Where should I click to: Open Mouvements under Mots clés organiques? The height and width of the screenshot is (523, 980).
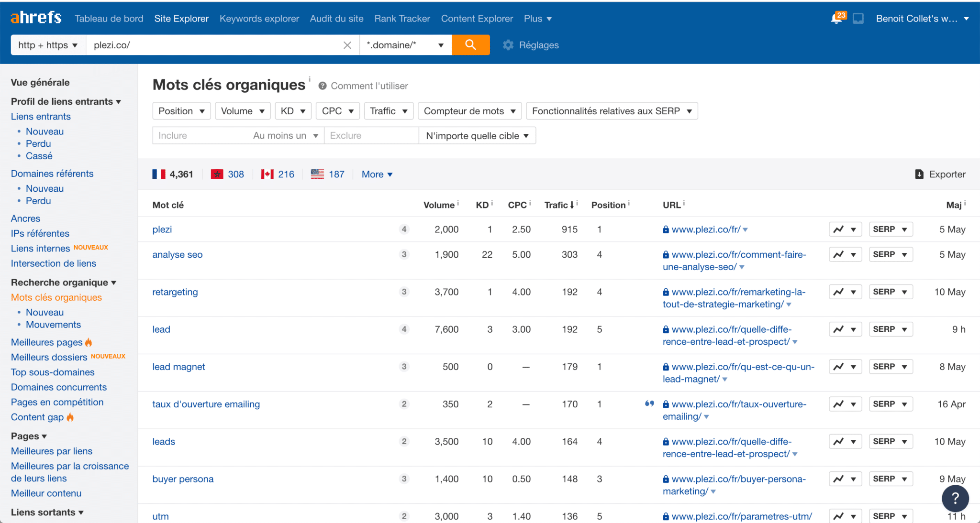point(53,325)
